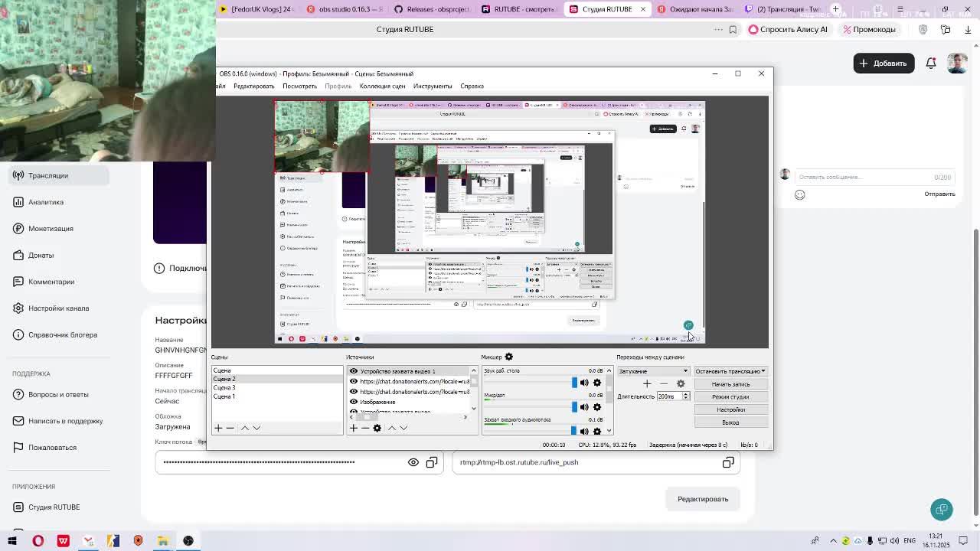Open OBS from the taskbar
Screen dimensions: 980x551
click(188, 541)
